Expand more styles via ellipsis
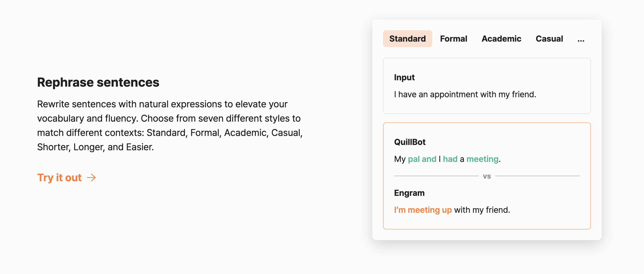 (x=581, y=40)
